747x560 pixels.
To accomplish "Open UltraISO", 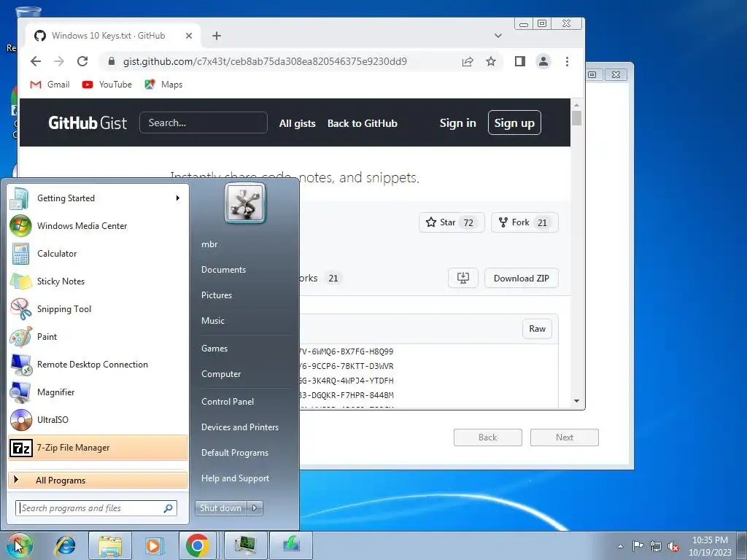I will click(x=98, y=419).
